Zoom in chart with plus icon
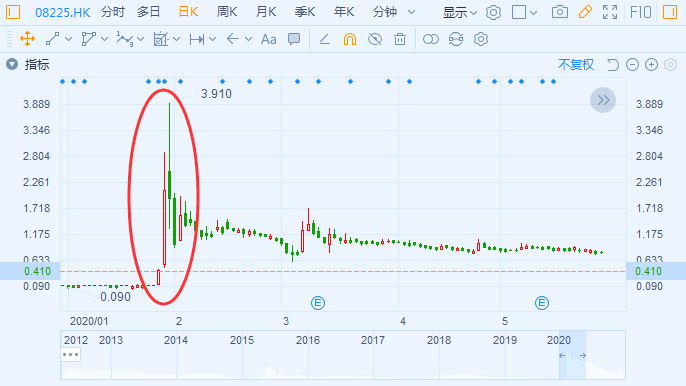 (651, 65)
